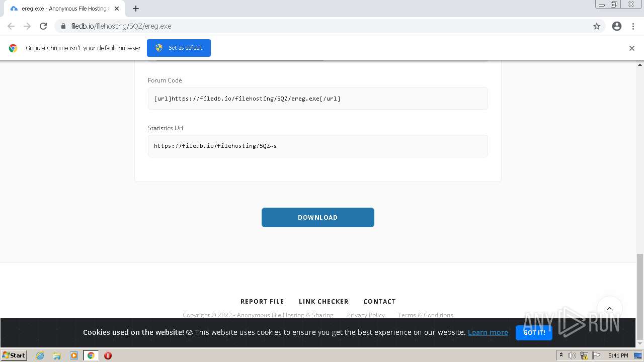The image size is (644, 362).
Task: Click the red security icon in taskbar
Action: tap(108, 355)
